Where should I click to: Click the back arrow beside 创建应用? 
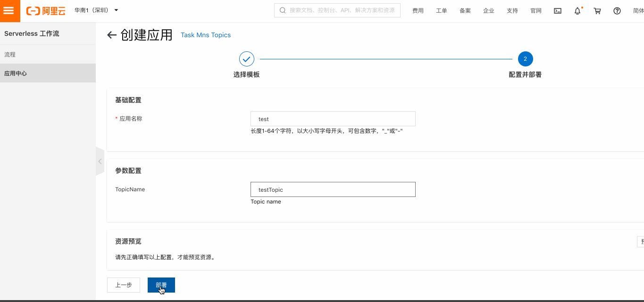click(x=111, y=34)
